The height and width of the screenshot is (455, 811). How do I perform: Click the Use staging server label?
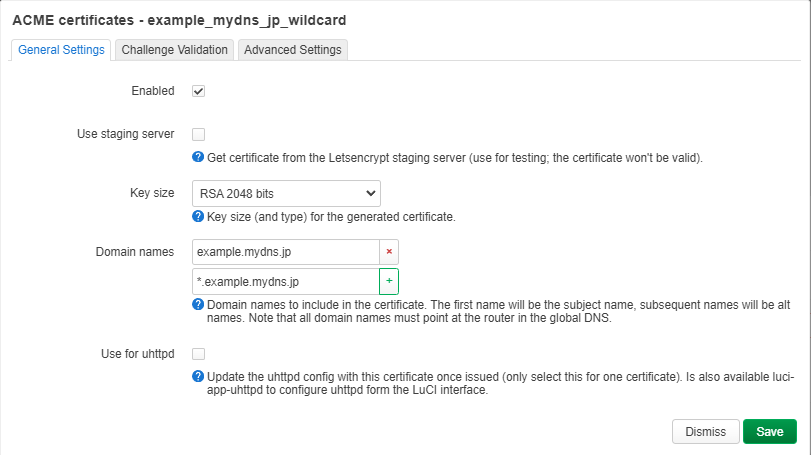tap(126, 134)
